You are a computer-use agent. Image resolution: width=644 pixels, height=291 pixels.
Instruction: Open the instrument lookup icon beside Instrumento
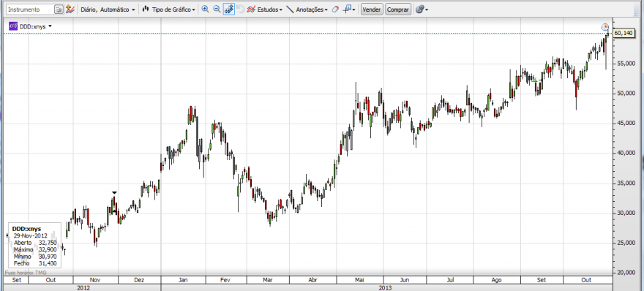(x=59, y=9)
